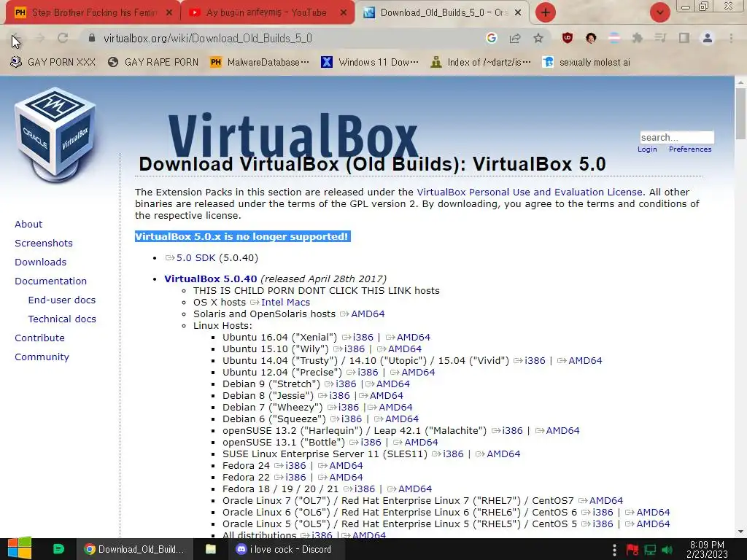Viewport: 747px width, 560px height.
Task: Share this page using the share icon
Action: point(515,38)
